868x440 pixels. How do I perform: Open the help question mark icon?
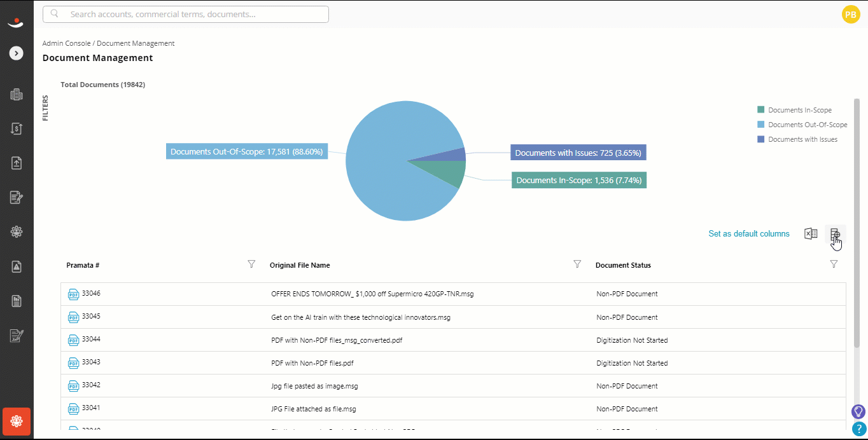coord(859,429)
